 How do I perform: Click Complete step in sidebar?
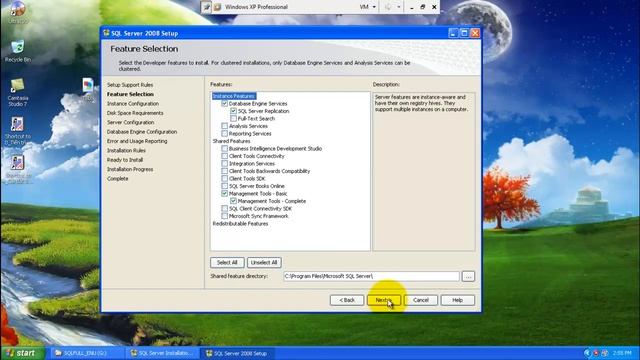pos(118,179)
